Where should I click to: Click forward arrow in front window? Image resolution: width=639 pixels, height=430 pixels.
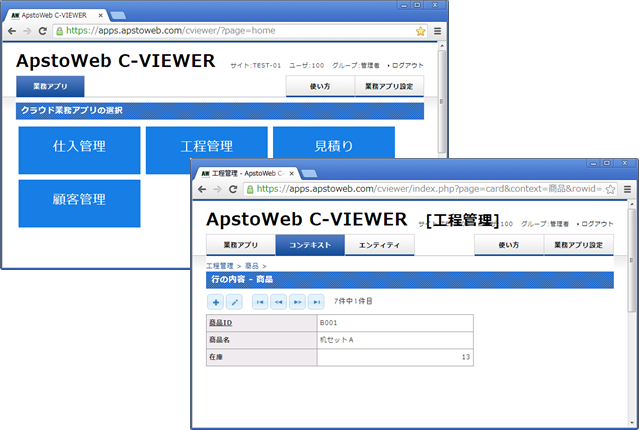[218, 189]
